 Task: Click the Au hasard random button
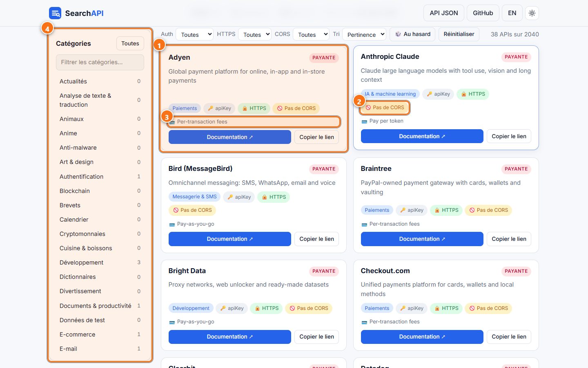click(412, 34)
